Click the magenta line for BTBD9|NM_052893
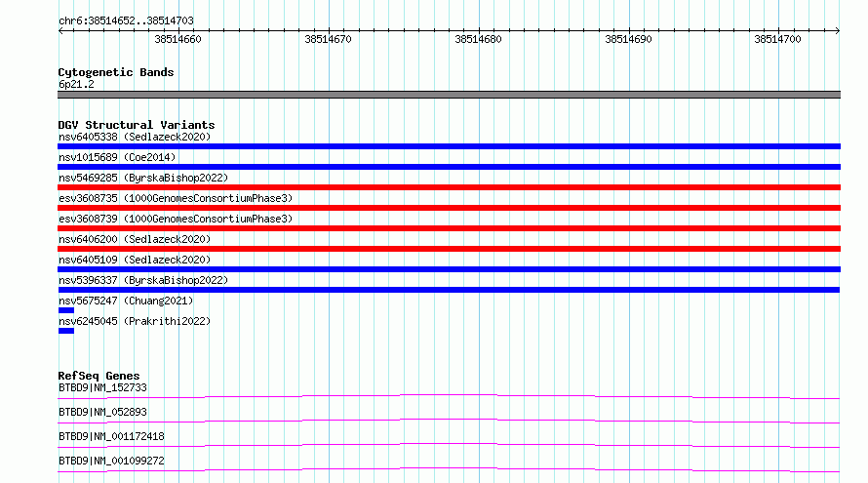This screenshot has width=868, height=483. point(449,421)
